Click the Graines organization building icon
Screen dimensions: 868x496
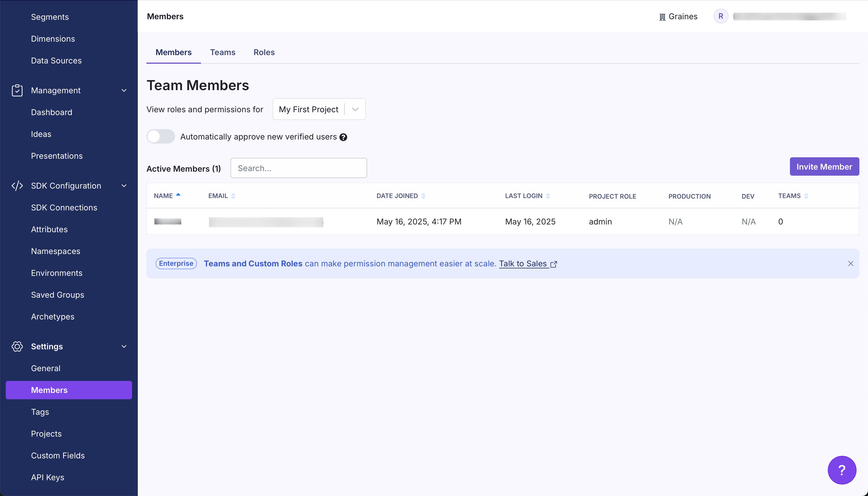click(662, 17)
